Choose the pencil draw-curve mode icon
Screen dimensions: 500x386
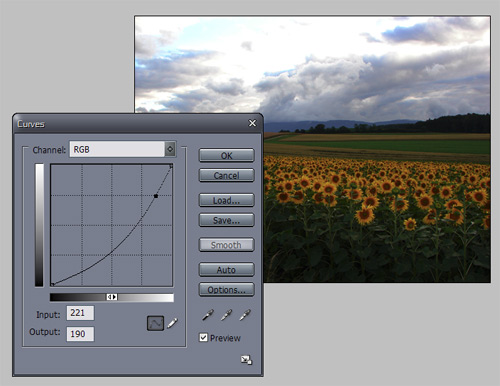point(172,323)
